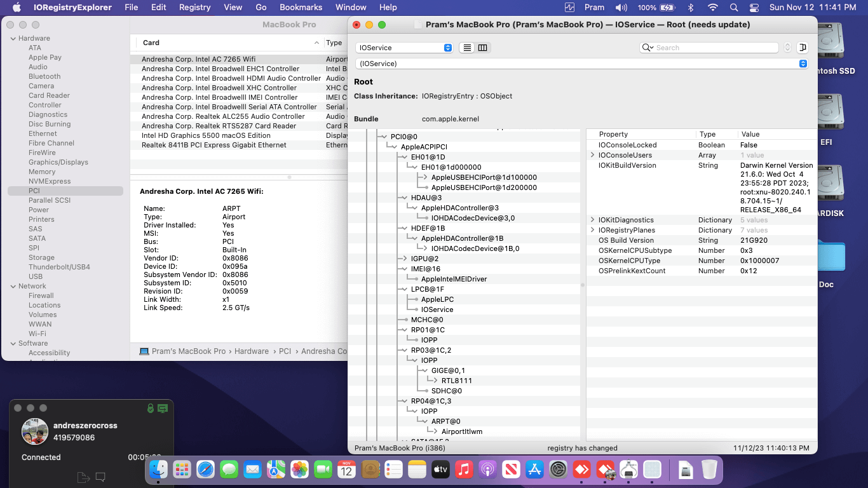Switch IORegistryExplorer to column browser view
This screenshot has height=488, width=868.
click(x=483, y=48)
